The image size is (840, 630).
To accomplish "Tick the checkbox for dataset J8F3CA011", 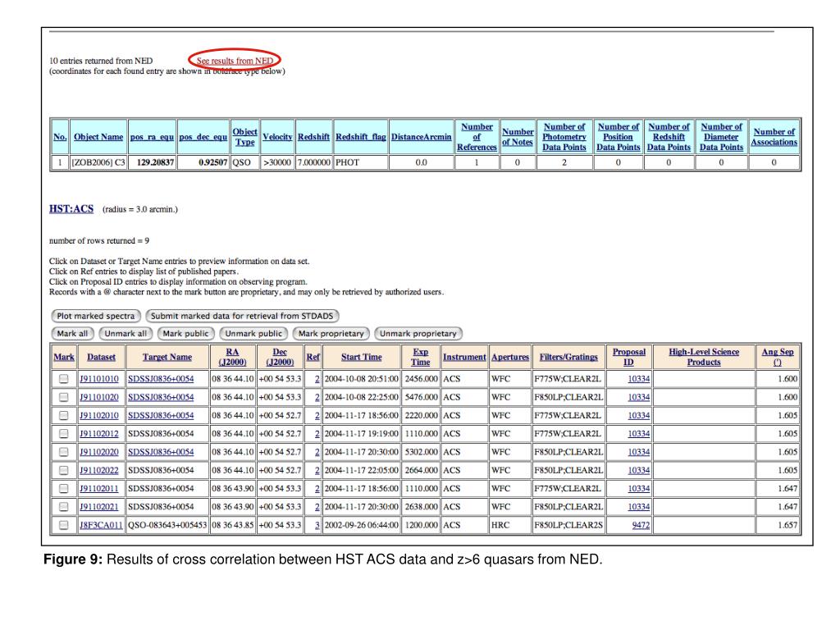I will click(64, 525).
